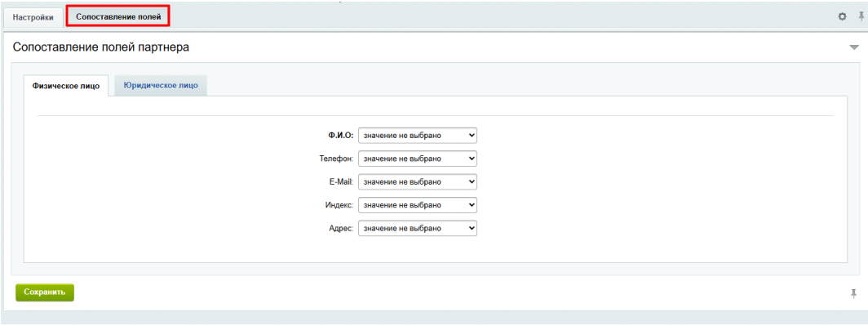Click the pin icon beside the Сохранить bar
This screenshot has width=868, height=326.
pos(853,293)
